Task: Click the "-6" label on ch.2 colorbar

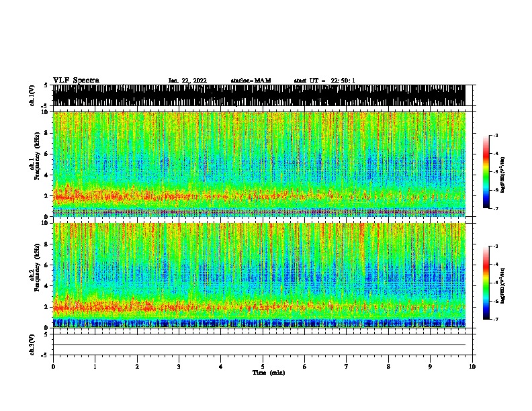Action: point(495,301)
